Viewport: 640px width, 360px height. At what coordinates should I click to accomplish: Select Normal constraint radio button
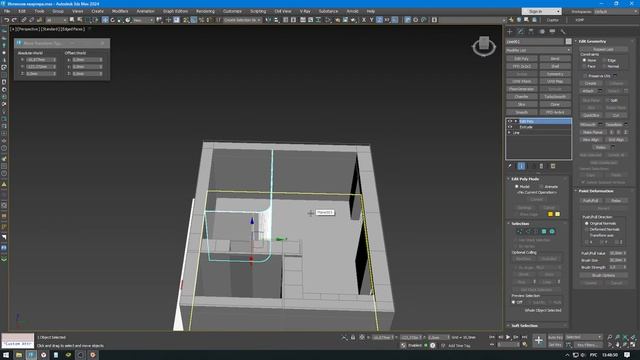(604, 66)
